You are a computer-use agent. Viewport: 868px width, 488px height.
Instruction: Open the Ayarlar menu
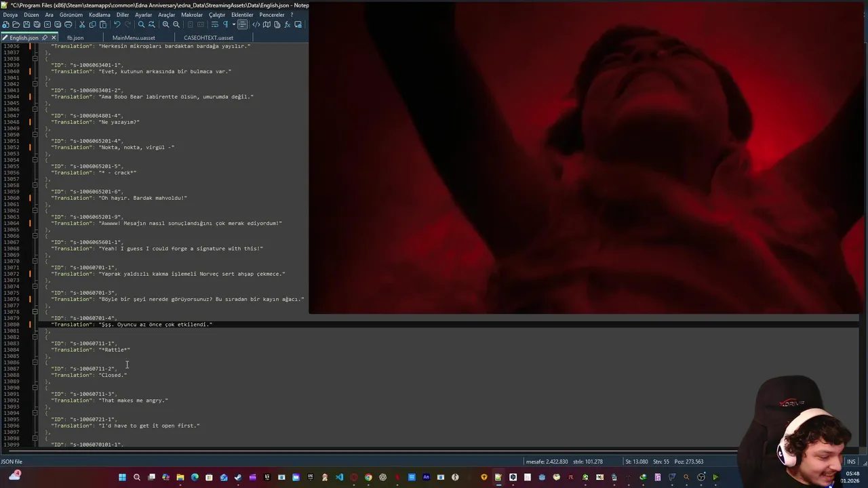pyautogui.click(x=143, y=15)
